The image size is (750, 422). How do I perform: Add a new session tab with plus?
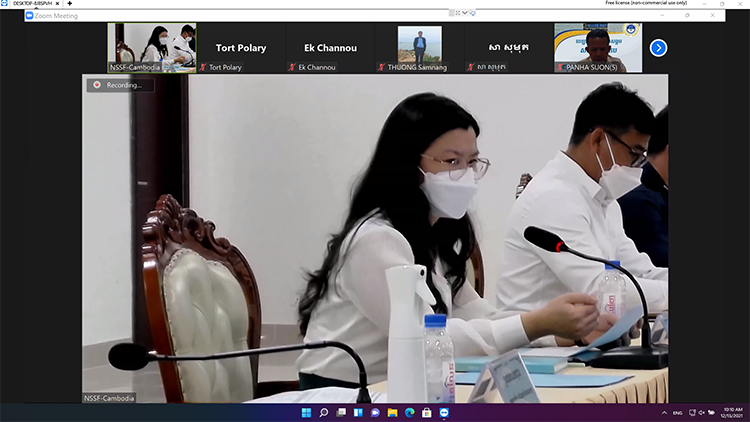pos(69,4)
